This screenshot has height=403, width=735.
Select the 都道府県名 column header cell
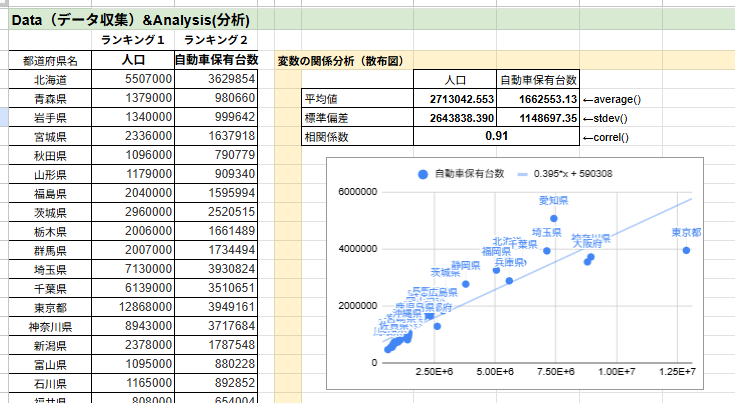coord(50,60)
